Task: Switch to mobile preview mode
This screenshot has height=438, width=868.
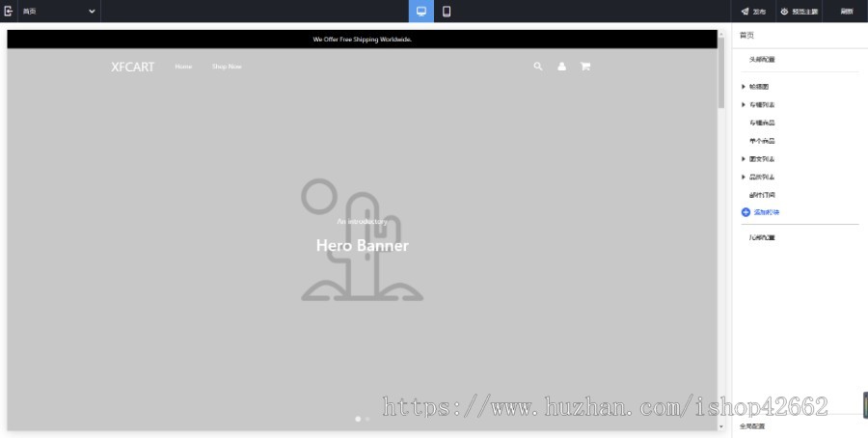Action: click(447, 11)
